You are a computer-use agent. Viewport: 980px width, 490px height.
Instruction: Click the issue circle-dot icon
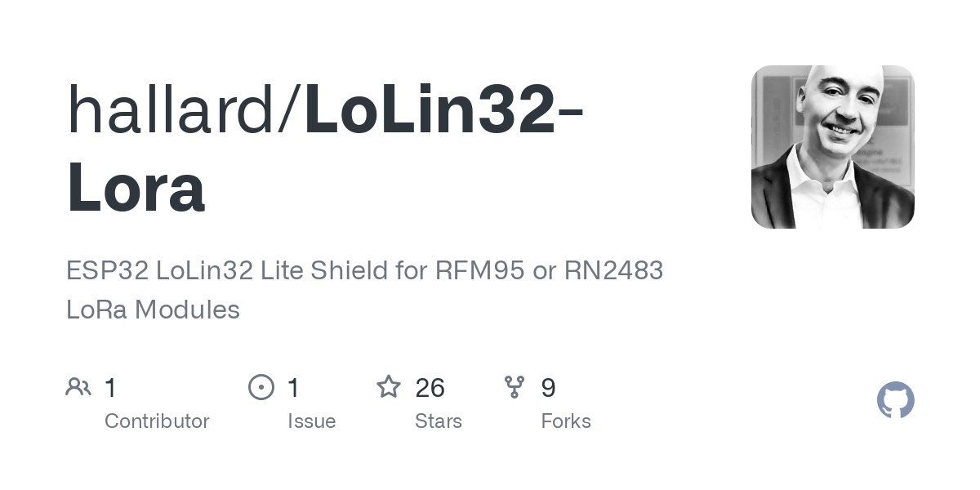[x=261, y=387]
